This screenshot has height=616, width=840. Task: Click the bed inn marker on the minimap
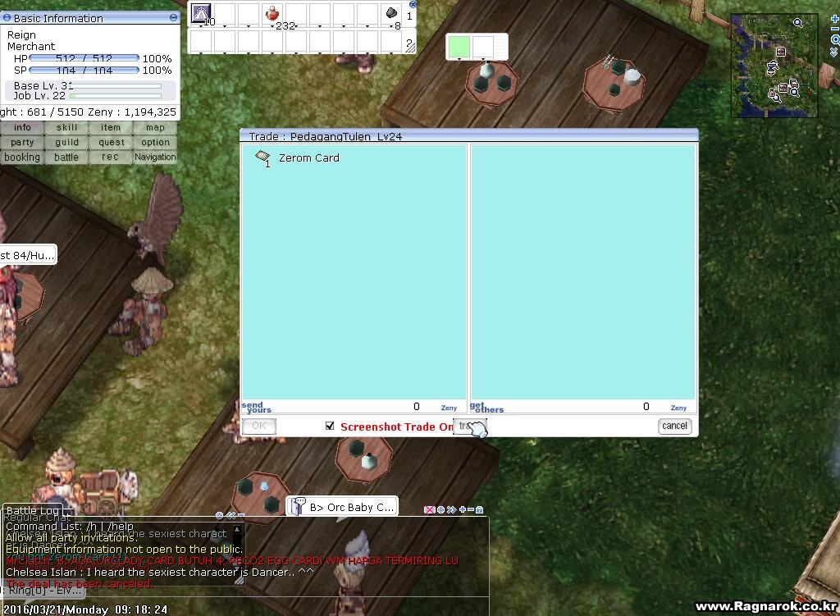pos(793,84)
